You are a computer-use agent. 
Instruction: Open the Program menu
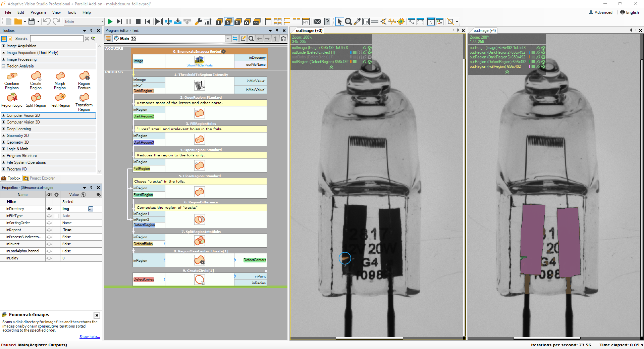(x=38, y=12)
